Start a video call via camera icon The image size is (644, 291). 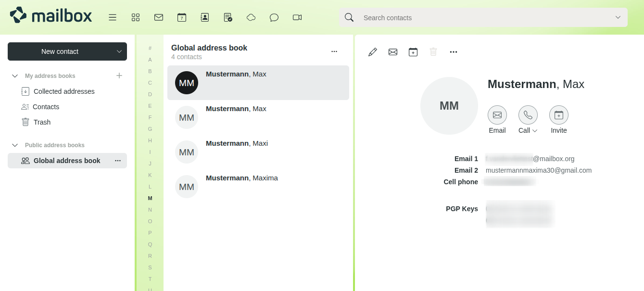[297, 17]
